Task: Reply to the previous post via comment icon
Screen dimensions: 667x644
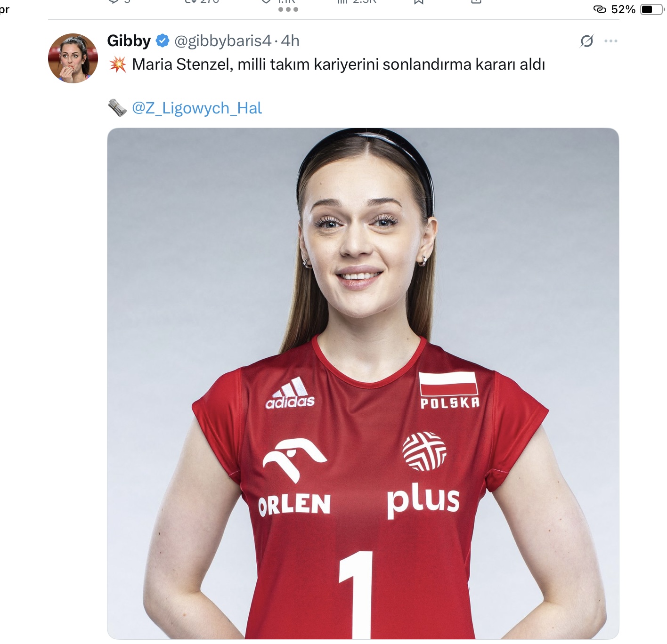Action: click(114, 2)
